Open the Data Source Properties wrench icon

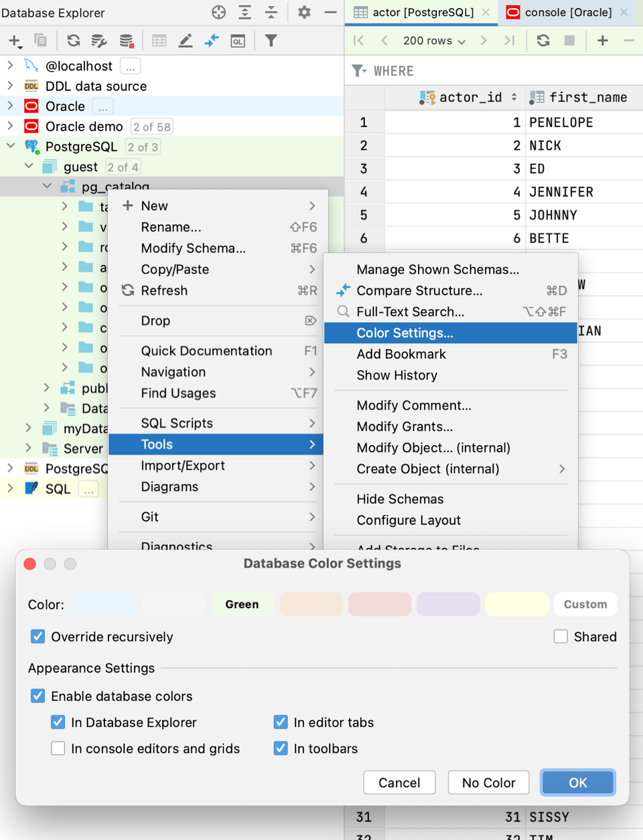[x=99, y=41]
